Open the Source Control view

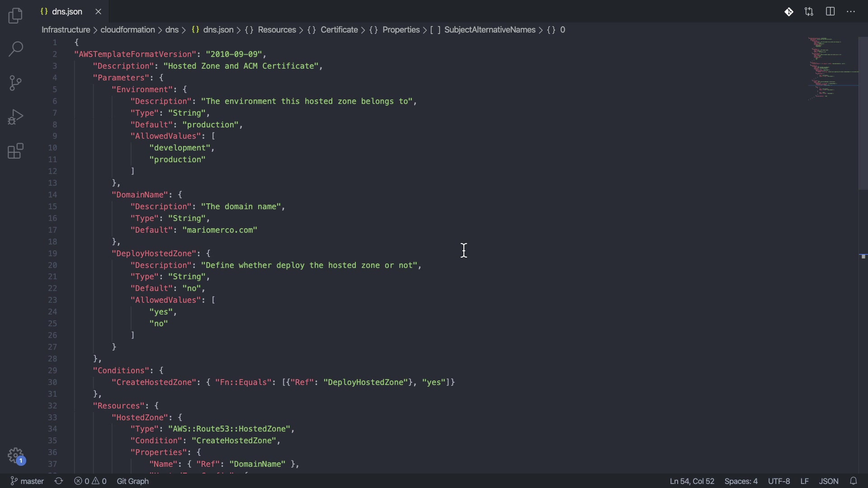click(x=15, y=83)
